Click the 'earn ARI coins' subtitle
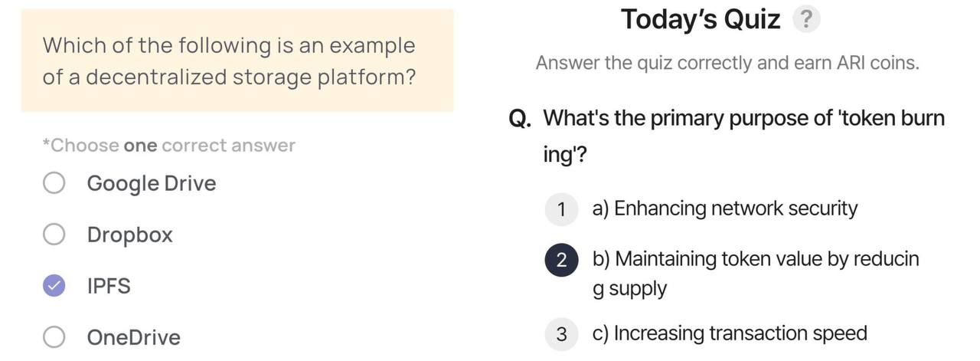The height and width of the screenshot is (361, 980). (727, 63)
